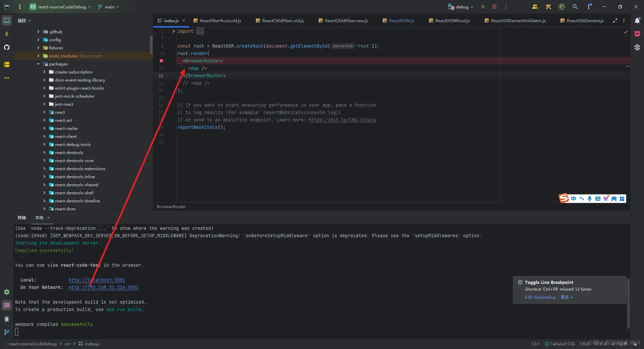Viewport: 644px width, 349px height.
Task: Click Edit Keybinding in the notification
Action: point(540,297)
